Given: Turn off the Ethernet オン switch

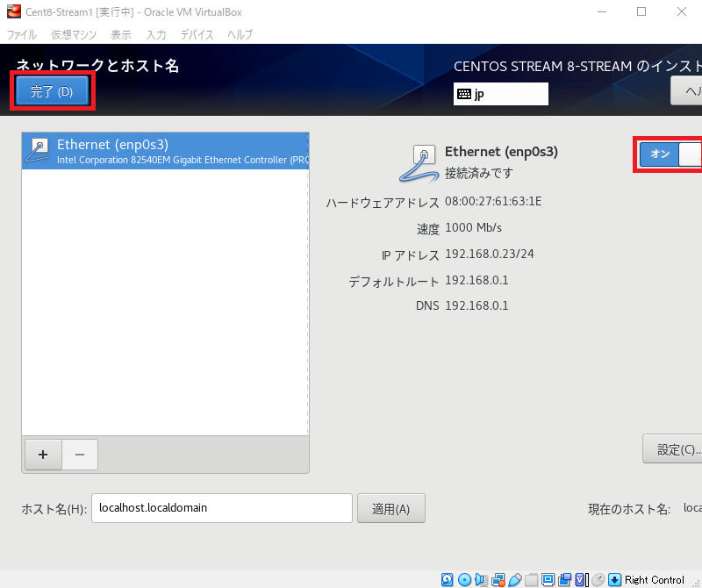Looking at the screenshot, I should click(670, 154).
